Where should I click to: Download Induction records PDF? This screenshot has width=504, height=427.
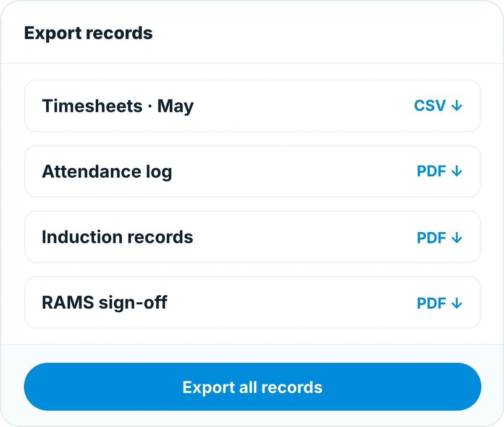[439, 238]
